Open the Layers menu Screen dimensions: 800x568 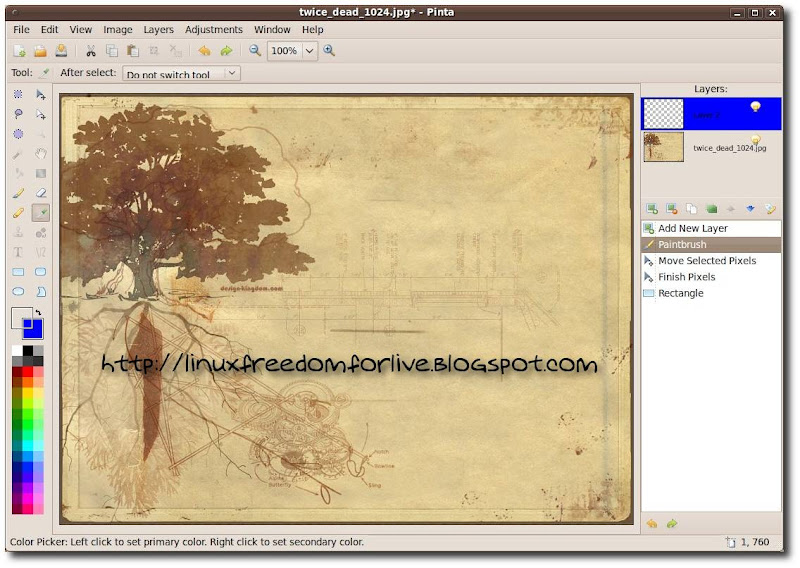pyautogui.click(x=159, y=30)
